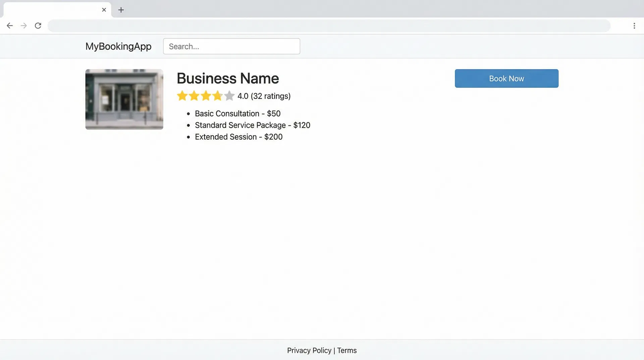Open the Privacy Policy link
This screenshot has width=644, height=360.
click(309, 350)
